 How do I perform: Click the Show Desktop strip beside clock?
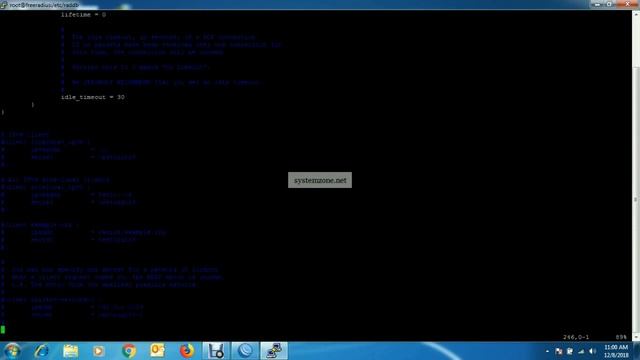637,351
